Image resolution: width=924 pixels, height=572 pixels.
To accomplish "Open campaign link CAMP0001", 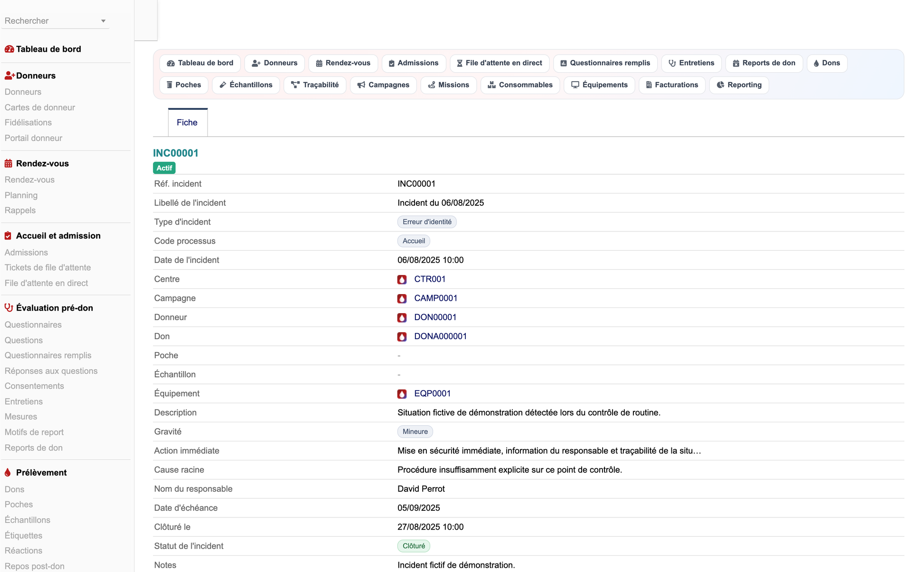I will pyautogui.click(x=436, y=298).
